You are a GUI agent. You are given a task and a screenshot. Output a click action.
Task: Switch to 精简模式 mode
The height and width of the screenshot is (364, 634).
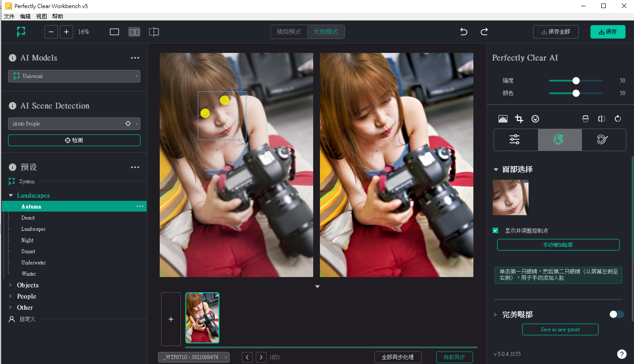coord(289,32)
